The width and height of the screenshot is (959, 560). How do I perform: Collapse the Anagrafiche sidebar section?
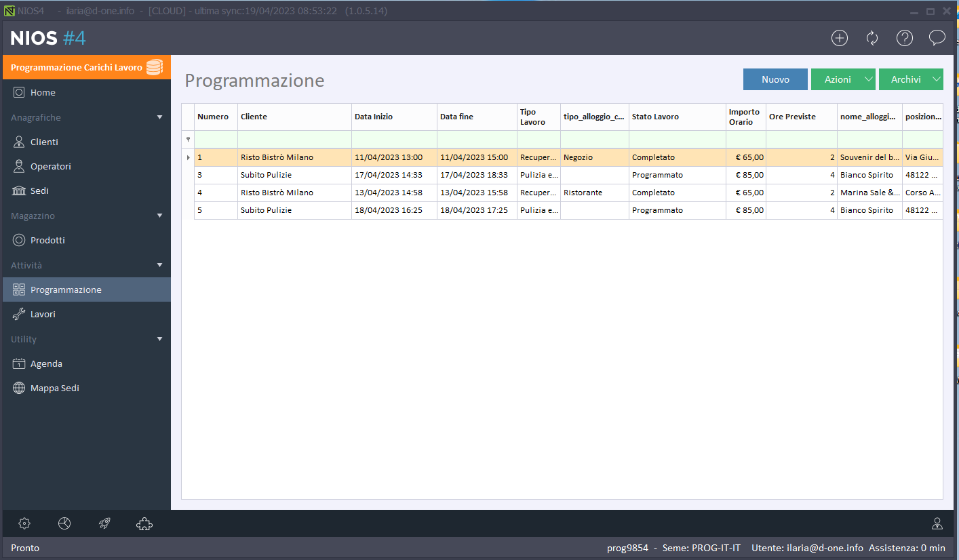pyautogui.click(x=160, y=117)
